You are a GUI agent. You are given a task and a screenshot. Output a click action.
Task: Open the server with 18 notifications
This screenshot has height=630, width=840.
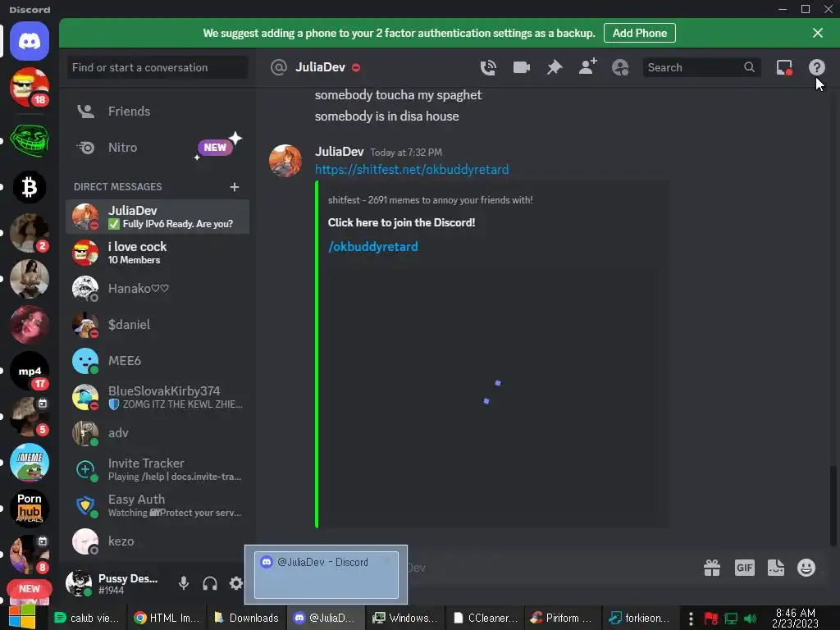[30, 87]
